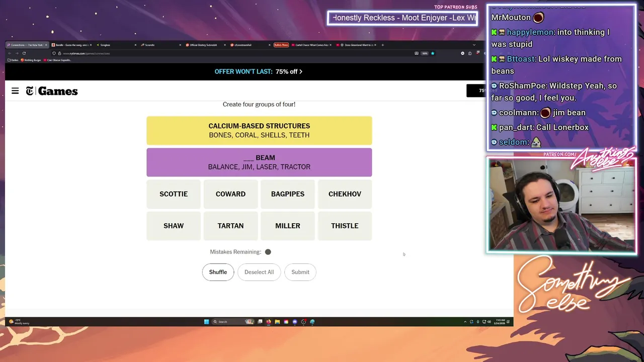
Task: Open the NYT Games hamburger menu
Action: pyautogui.click(x=15, y=91)
